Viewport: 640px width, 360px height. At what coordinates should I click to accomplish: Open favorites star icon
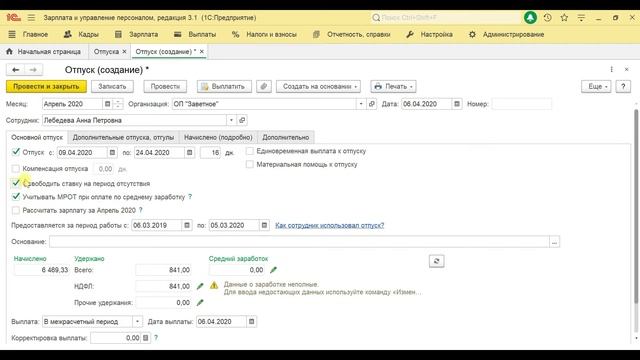(x=564, y=18)
